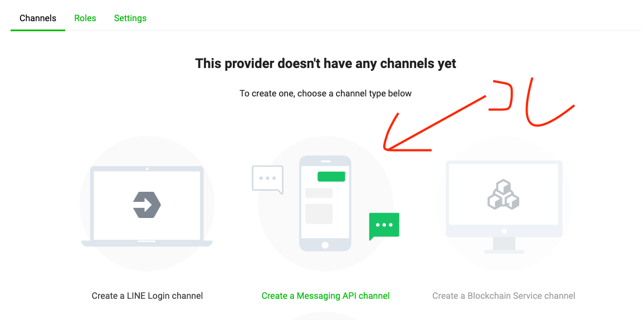
Task: Click the LINE Login laptop illustration
Action: pos(147,206)
